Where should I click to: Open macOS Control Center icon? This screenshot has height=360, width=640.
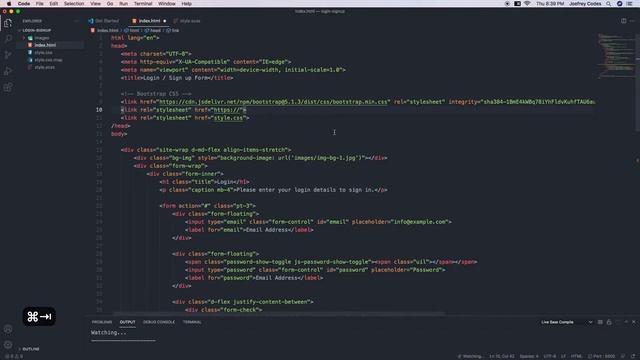[629, 4]
